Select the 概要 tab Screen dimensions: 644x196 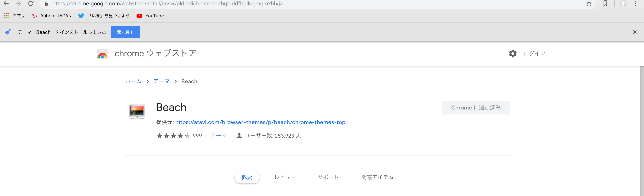247,177
